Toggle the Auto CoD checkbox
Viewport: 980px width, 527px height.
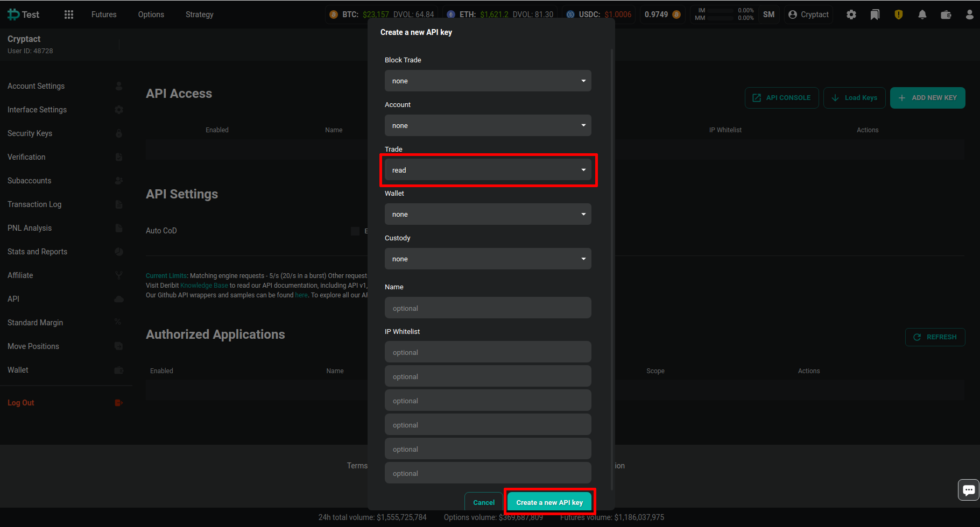(x=355, y=231)
